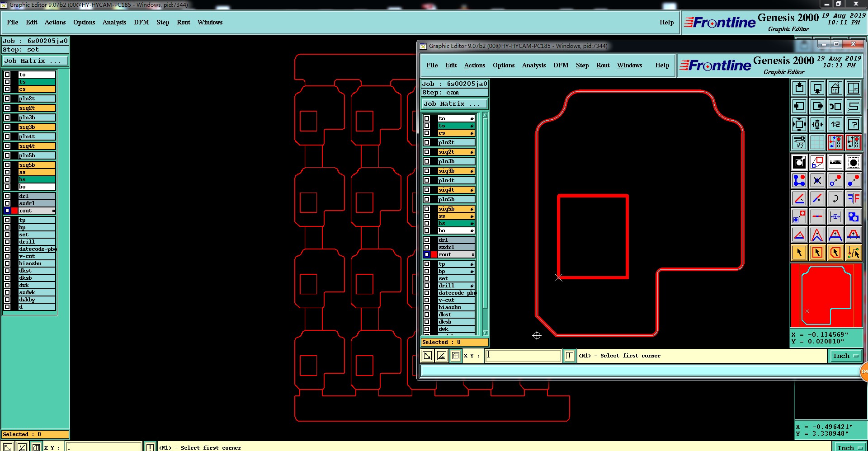The image size is (868, 451).
Task: Click the dimension spacing icon
Action: 835,216
